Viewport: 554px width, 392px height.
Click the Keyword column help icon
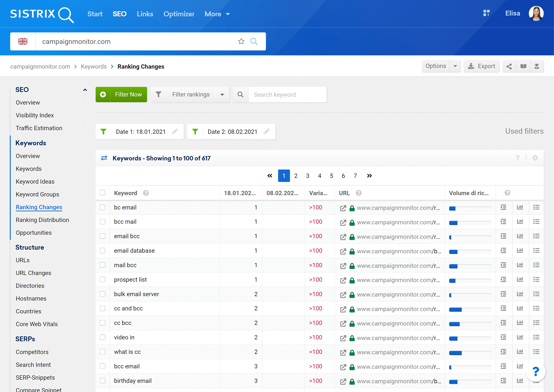coord(146,193)
